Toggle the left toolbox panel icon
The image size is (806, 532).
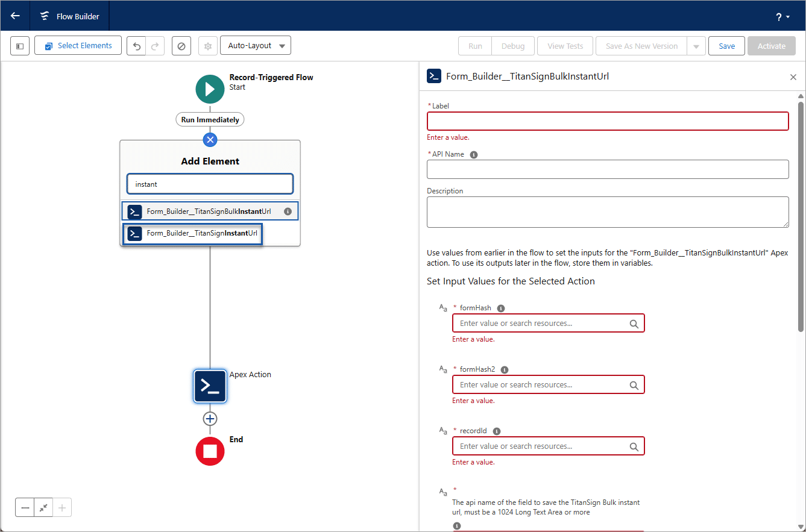20,46
